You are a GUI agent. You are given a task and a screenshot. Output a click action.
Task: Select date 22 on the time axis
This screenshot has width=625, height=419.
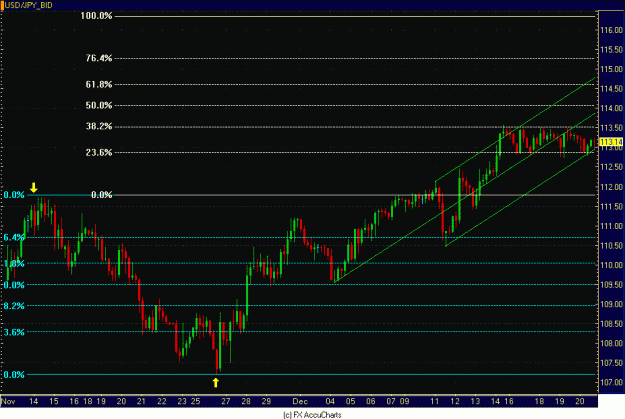(x=161, y=401)
